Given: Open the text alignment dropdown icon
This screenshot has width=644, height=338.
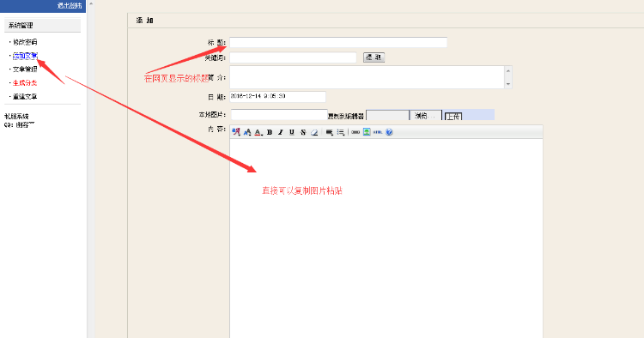Looking at the screenshot, I should (330, 132).
